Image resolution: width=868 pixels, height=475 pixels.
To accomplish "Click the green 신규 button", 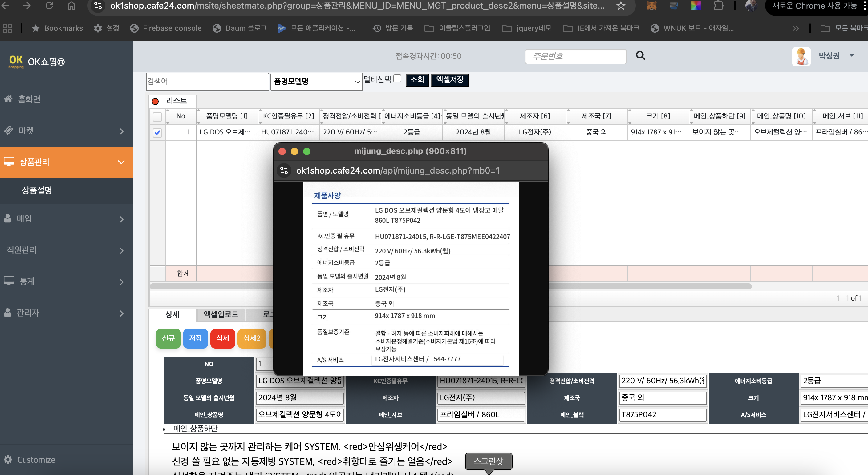I will pos(168,338).
